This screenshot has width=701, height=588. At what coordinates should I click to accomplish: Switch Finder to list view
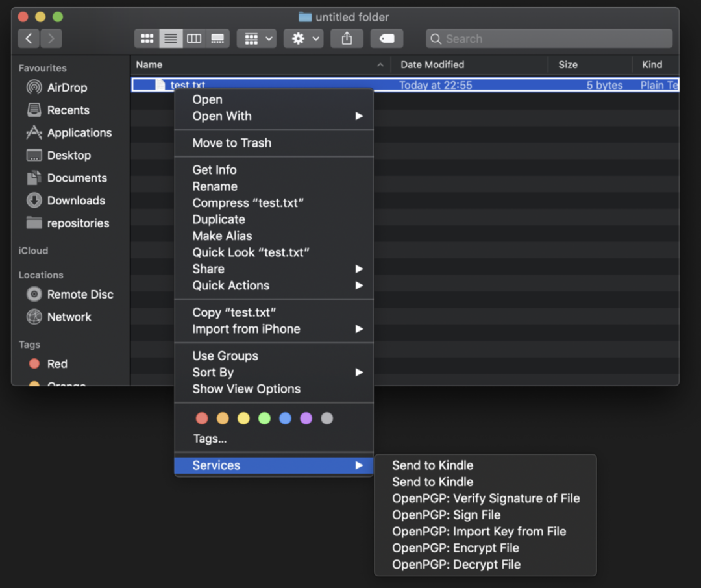[x=170, y=38]
